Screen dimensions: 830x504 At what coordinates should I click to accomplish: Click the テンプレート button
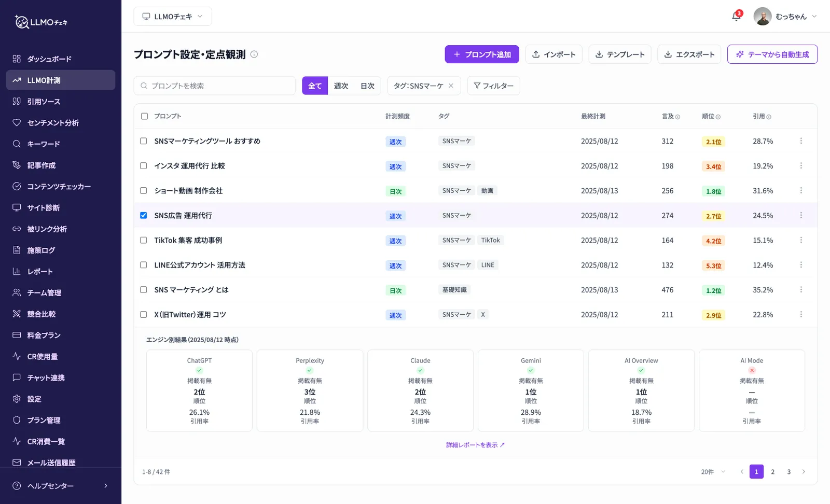[x=620, y=54]
